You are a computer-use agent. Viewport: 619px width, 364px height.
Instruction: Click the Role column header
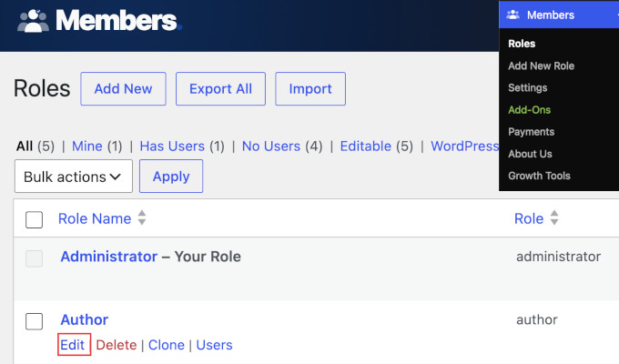point(529,218)
